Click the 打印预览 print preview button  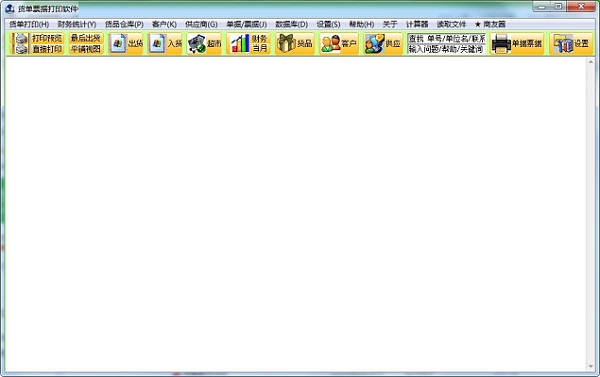pyautogui.click(x=38, y=38)
